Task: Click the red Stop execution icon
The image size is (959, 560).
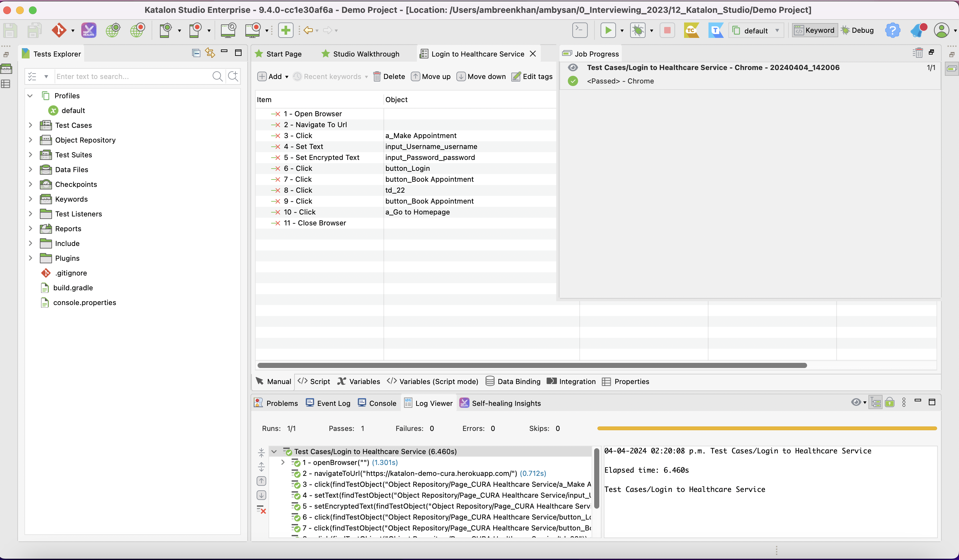Action: [x=667, y=31]
